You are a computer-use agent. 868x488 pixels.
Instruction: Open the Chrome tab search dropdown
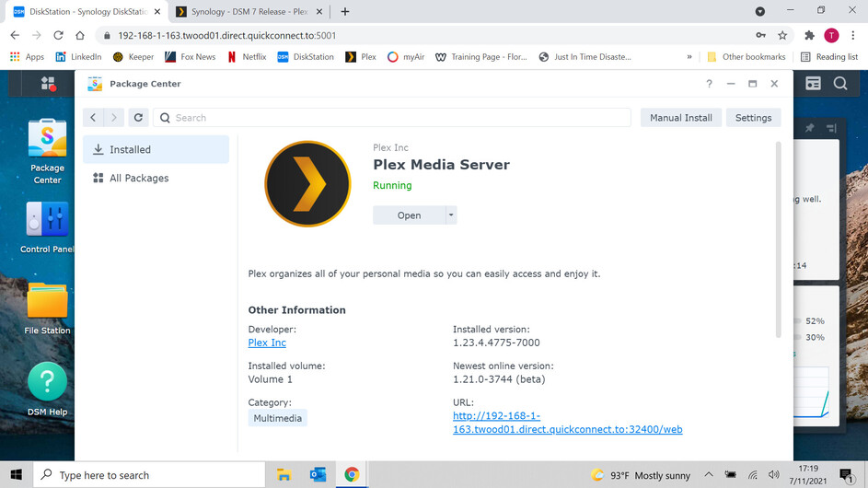pos(760,12)
